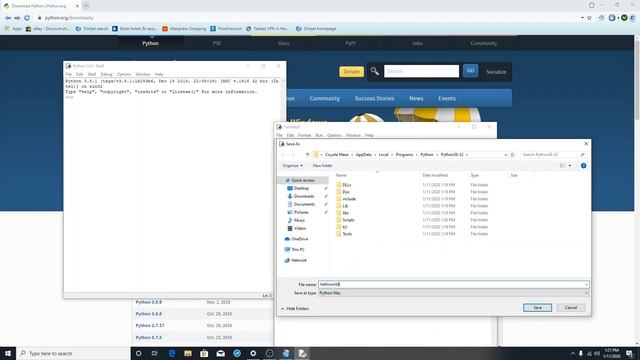The width and height of the screenshot is (640, 360).
Task: Select Music in navigation pane
Action: [299, 220]
